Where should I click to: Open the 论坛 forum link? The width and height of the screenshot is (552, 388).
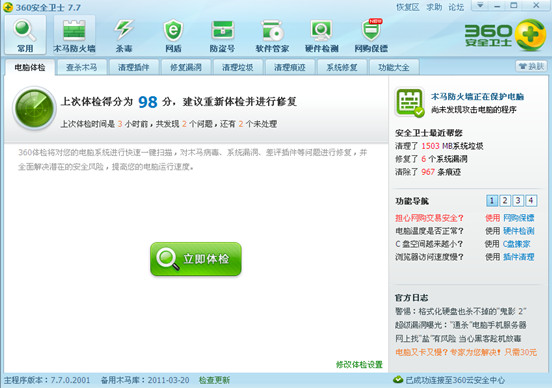pos(456,7)
